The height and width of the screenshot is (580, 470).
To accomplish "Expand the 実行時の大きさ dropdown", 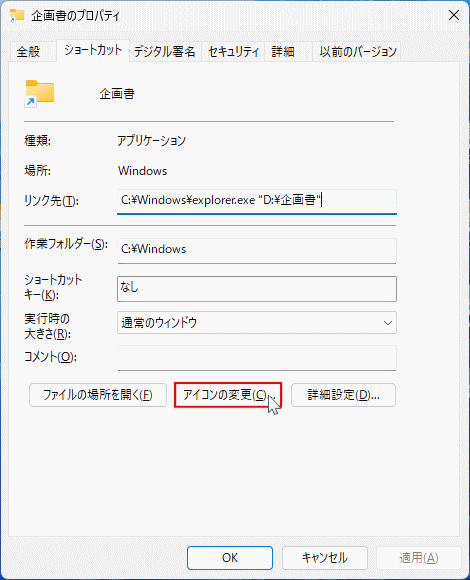I will [257, 323].
